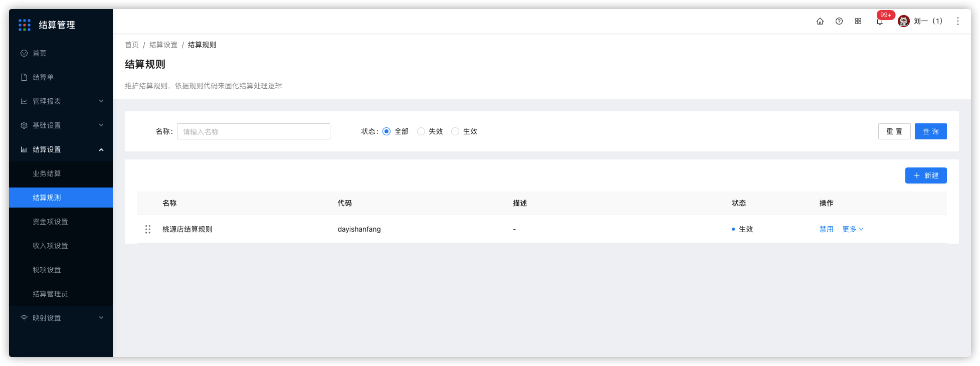Focus the 名称 search input field
980x366 pixels.
pyautogui.click(x=254, y=131)
